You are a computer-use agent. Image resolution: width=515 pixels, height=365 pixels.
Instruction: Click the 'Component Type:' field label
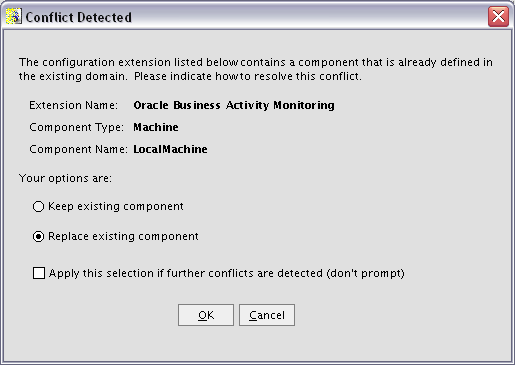pyautogui.click(x=76, y=127)
